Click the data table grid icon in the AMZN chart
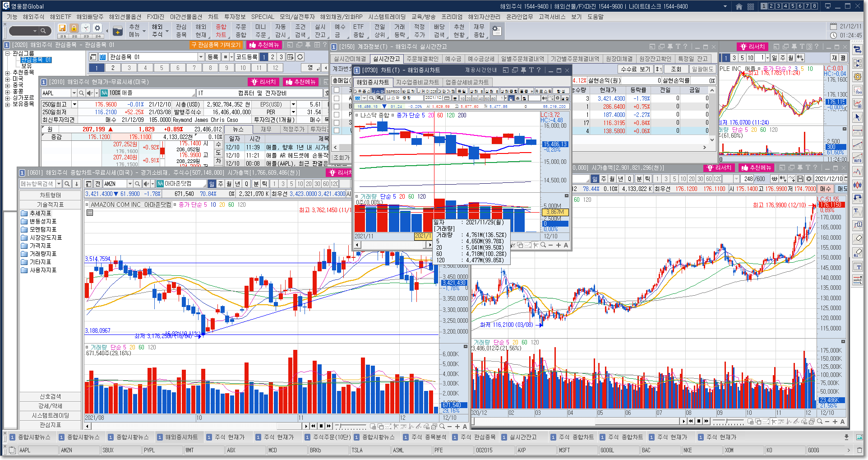Image resolution: width=868 pixels, height=460 pixels. point(90,213)
